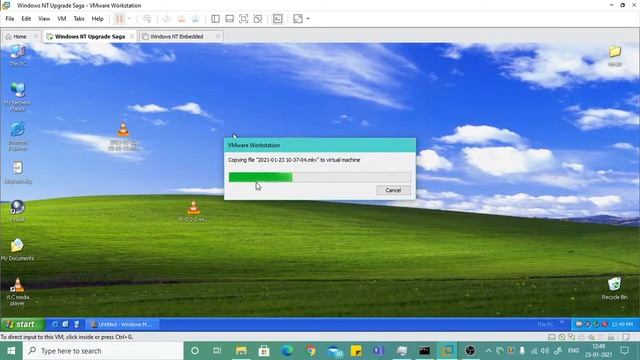Screen dimensions: 640x360
Task: Close the Windows NT Embedded tab
Action: coord(218,37)
